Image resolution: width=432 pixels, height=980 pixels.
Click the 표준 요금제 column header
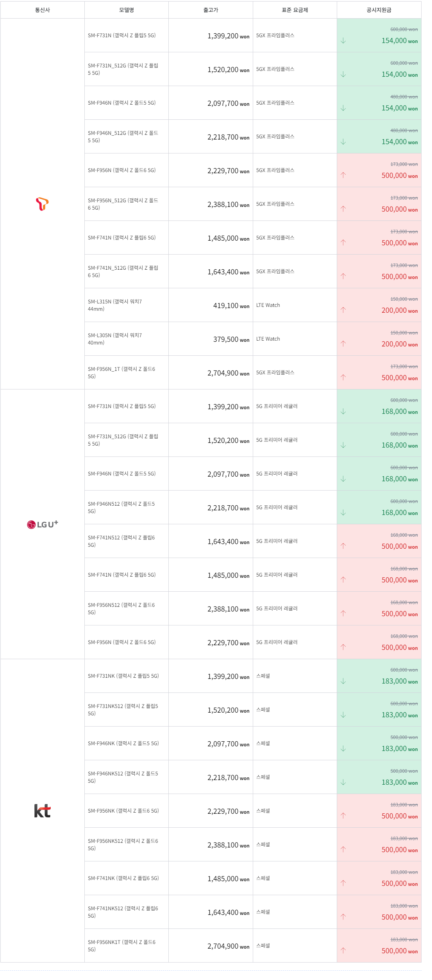click(x=295, y=10)
